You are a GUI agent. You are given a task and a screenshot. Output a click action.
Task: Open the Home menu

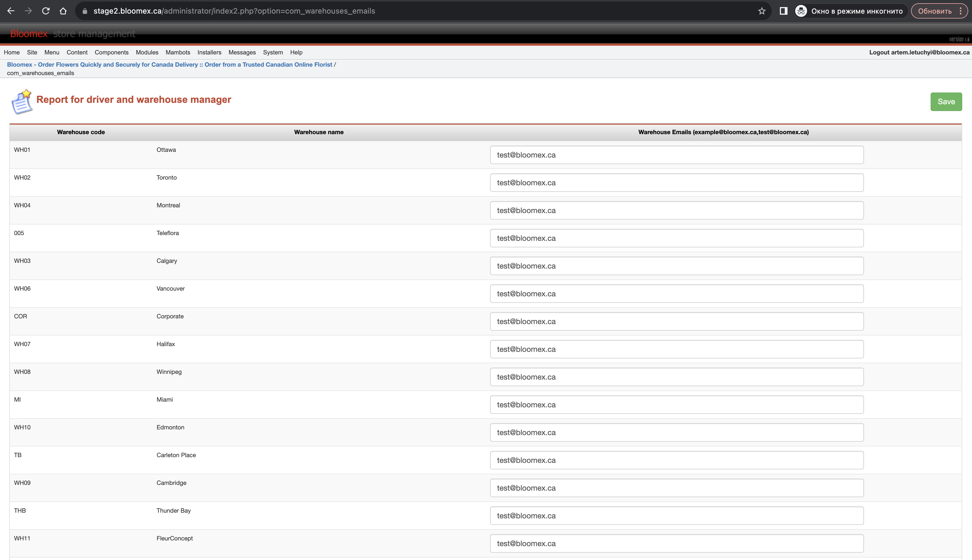click(12, 52)
